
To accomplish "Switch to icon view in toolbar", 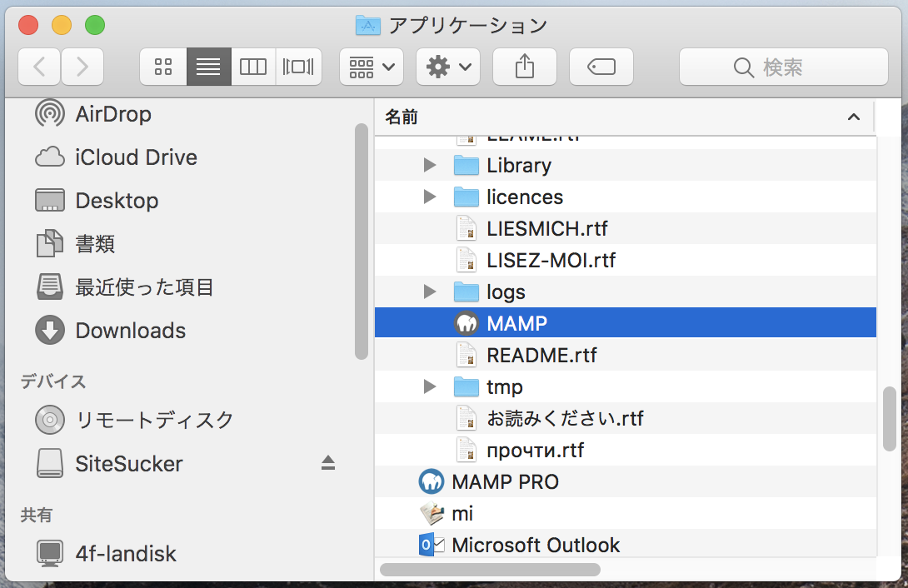I will [x=163, y=67].
